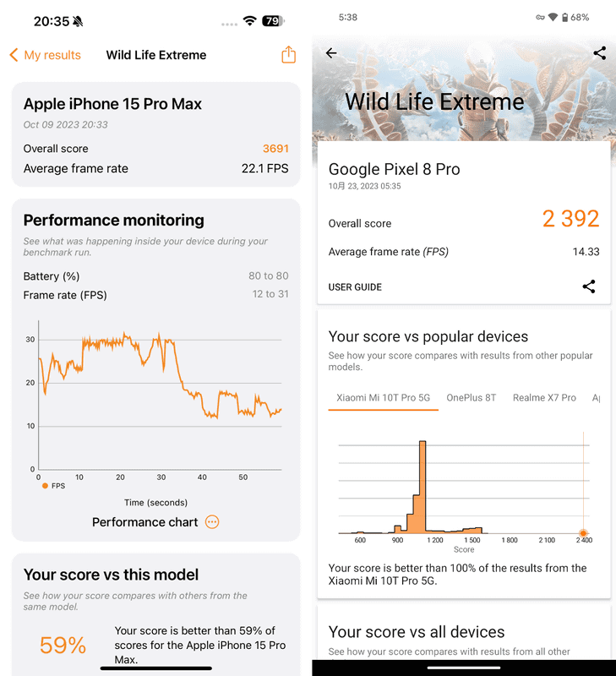Tap the Wild Life Extreme banner image
Image resolution: width=616 pixels, height=676 pixels.
463,93
